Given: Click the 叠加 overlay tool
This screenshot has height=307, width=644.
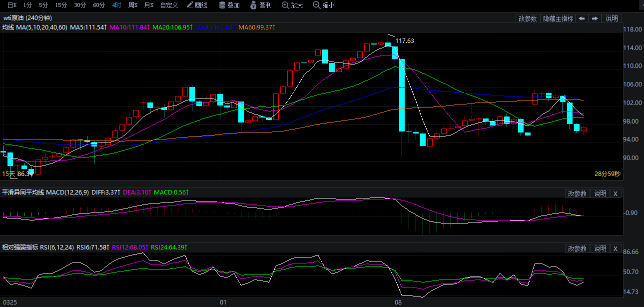Looking at the screenshot, I should [229, 5].
